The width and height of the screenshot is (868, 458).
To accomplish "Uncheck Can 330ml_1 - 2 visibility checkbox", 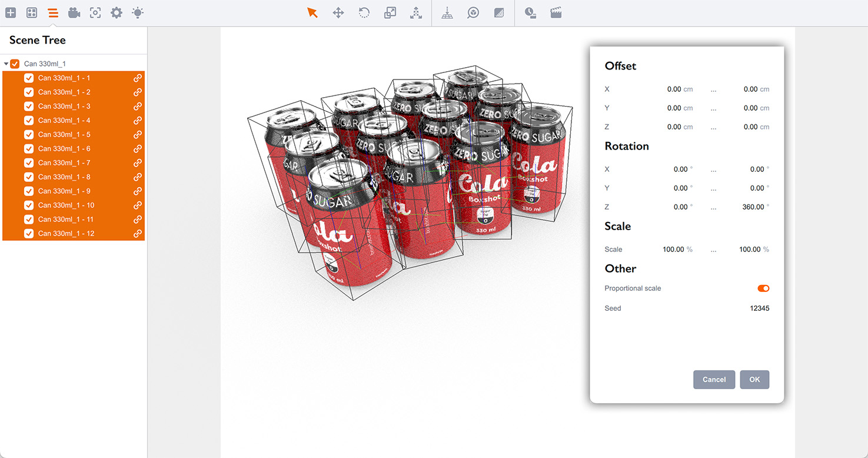I will (x=29, y=92).
